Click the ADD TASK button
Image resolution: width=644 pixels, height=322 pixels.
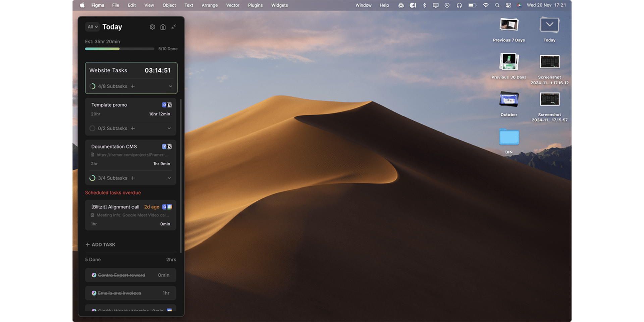click(x=101, y=245)
